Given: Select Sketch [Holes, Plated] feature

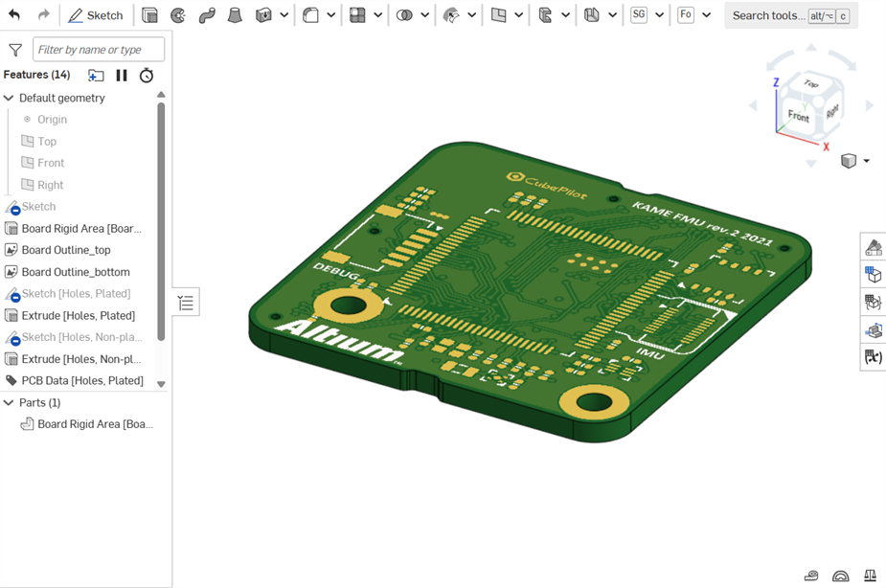Looking at the screenshot, I should tap(76, 294).
